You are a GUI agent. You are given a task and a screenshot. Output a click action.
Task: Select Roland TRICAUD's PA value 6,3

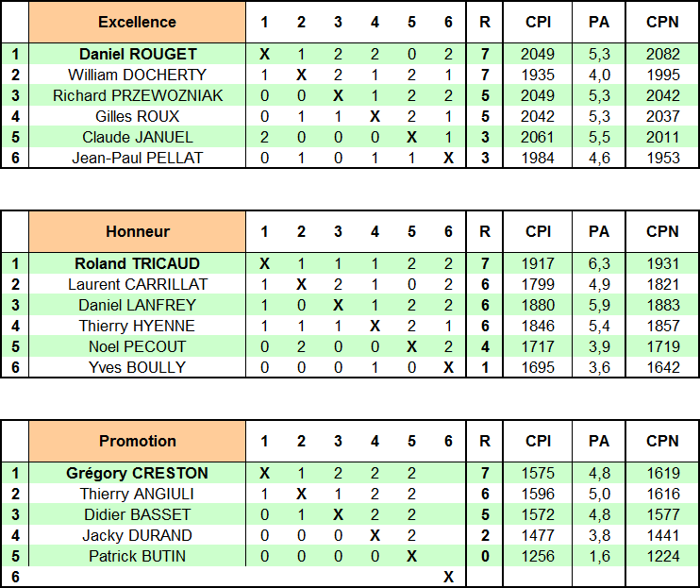[x=599, y=263]
